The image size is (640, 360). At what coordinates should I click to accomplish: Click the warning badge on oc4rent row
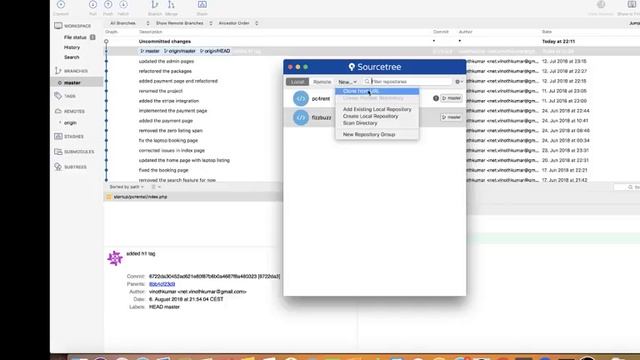pyautogui.click(x=436, y=98)
